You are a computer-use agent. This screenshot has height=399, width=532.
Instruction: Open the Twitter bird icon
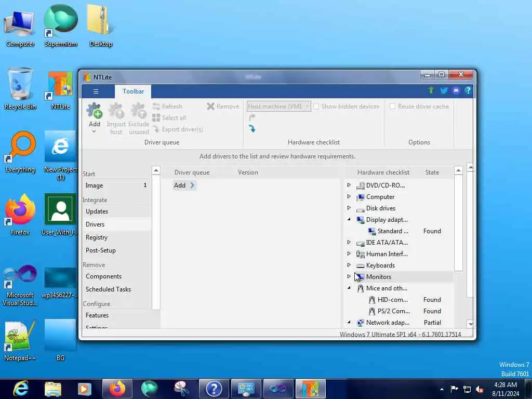coord(444,90)
